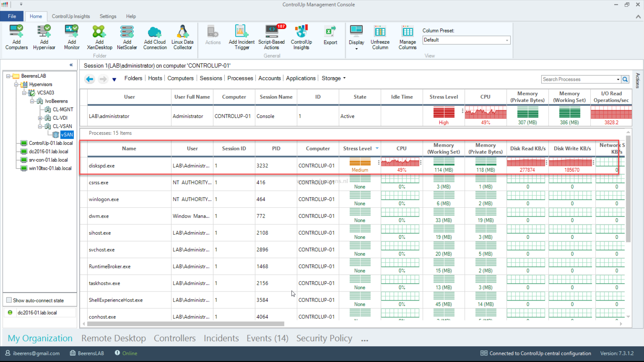The width and height of the screenshot is (644, 362).
Task: Switch to the Remote Desktop bottom tab
Action: point(113,338)
